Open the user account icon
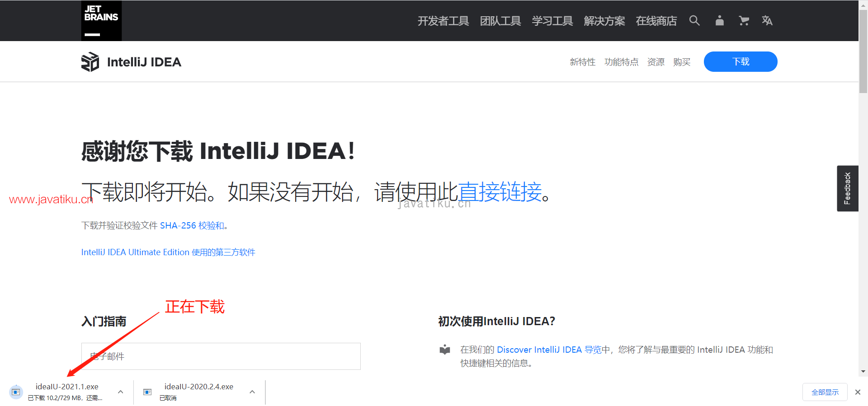The height and width of the screenshot is (406, 868). [720, 20]
